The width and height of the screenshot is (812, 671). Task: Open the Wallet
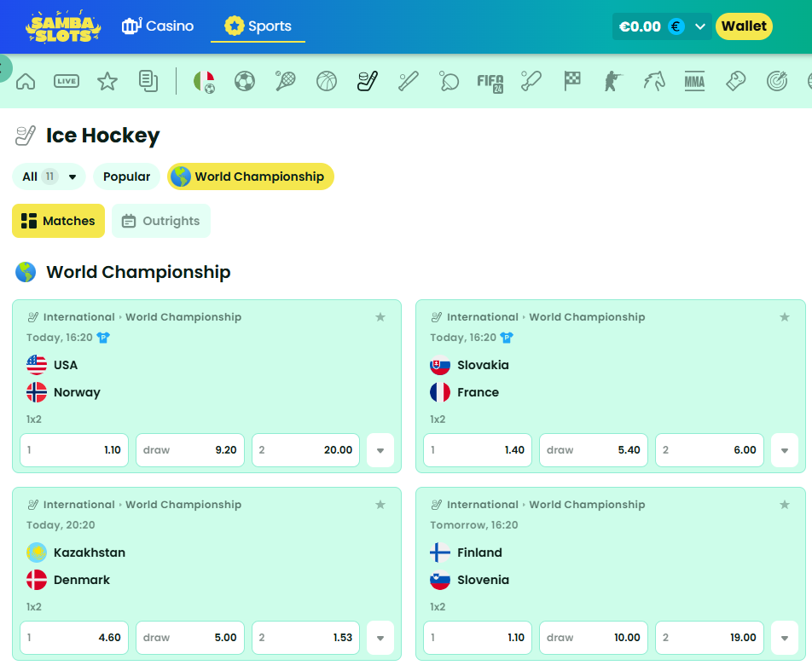[x=744, y=26]
